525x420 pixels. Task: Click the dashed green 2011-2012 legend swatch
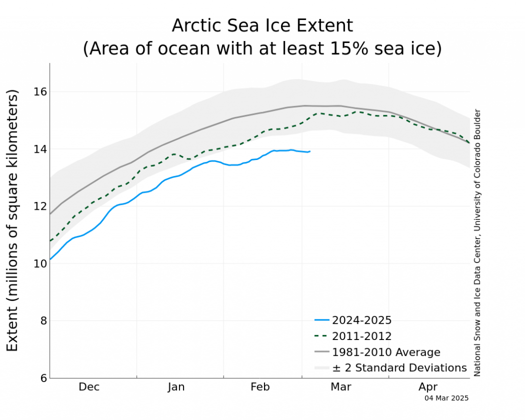point(322,336)
